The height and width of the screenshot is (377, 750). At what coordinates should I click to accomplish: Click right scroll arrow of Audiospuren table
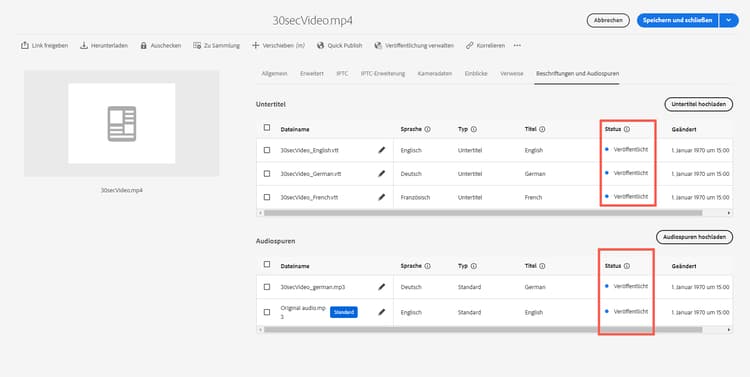[729, 330]
